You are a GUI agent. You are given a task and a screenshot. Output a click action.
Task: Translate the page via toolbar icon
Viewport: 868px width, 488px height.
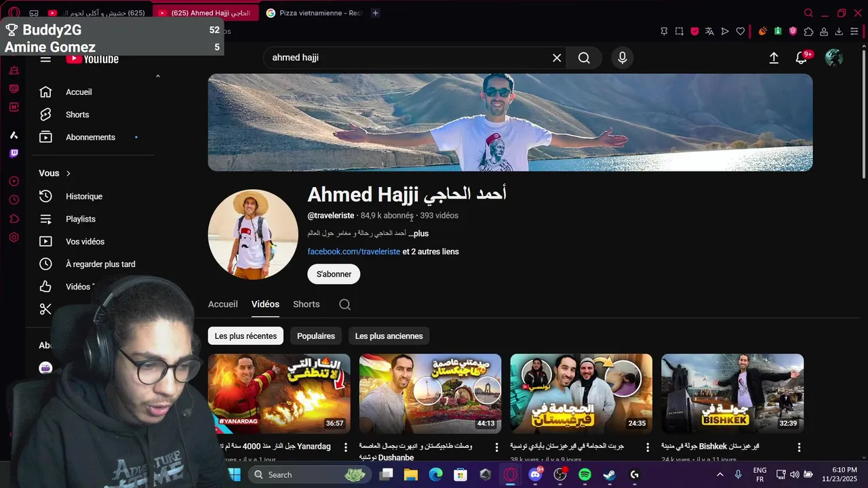[x=709, y=31]
